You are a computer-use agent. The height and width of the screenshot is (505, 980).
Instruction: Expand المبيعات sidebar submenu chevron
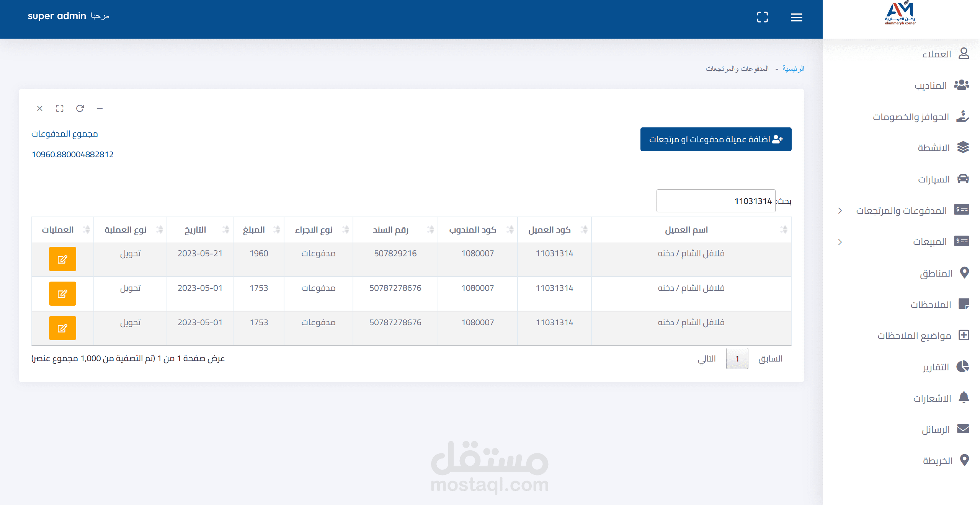click(x=840, y=242)
